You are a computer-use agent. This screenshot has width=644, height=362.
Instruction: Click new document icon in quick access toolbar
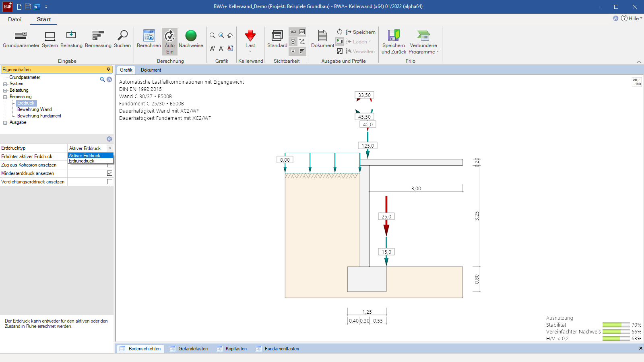[x=19, y=6]
